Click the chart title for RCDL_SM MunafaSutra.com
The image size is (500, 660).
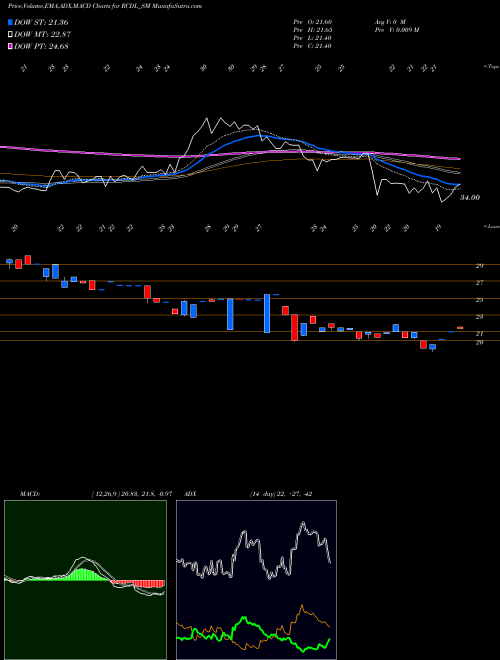[x=105, y=6]
